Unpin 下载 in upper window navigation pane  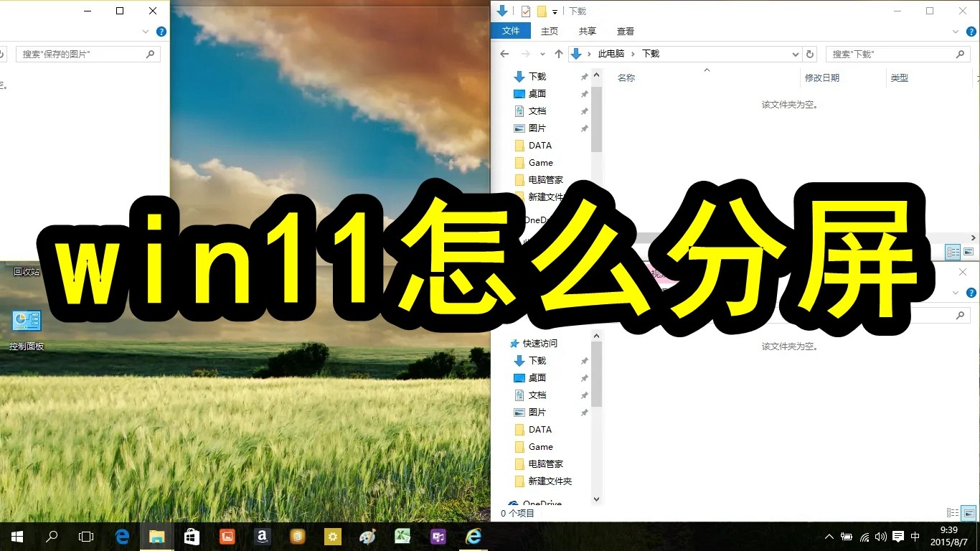point(584,77)
